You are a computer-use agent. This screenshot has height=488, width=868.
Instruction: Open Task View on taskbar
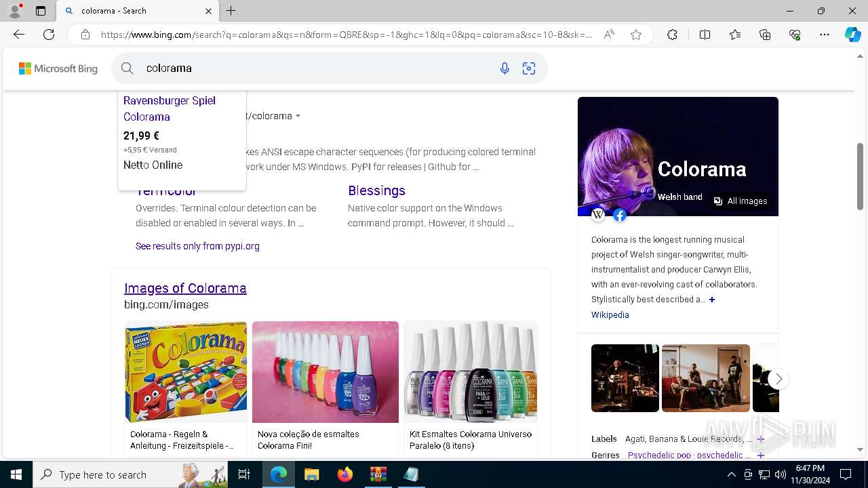(244, 474)
